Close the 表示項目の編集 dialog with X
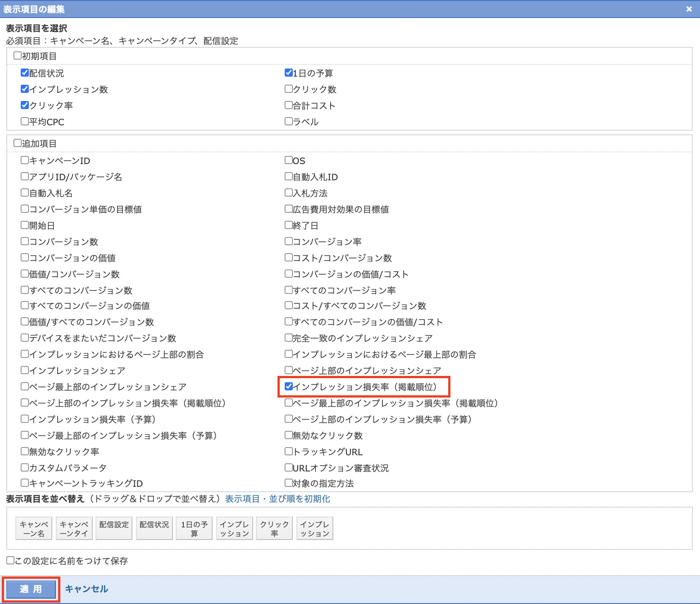Image resolution: width=700 pixels, height=604 pixels. 689,9
